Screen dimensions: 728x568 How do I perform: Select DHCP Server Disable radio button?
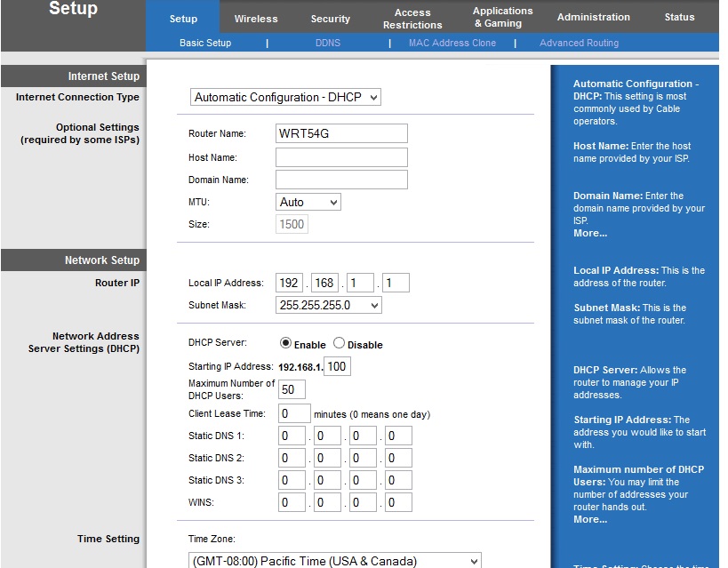(x=339, y=343)
